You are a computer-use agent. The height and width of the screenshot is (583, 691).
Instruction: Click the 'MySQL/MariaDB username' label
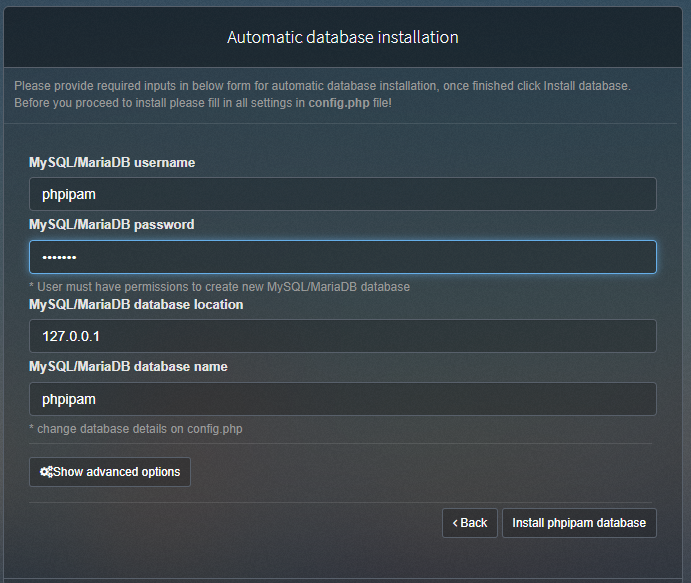[112, 163]
